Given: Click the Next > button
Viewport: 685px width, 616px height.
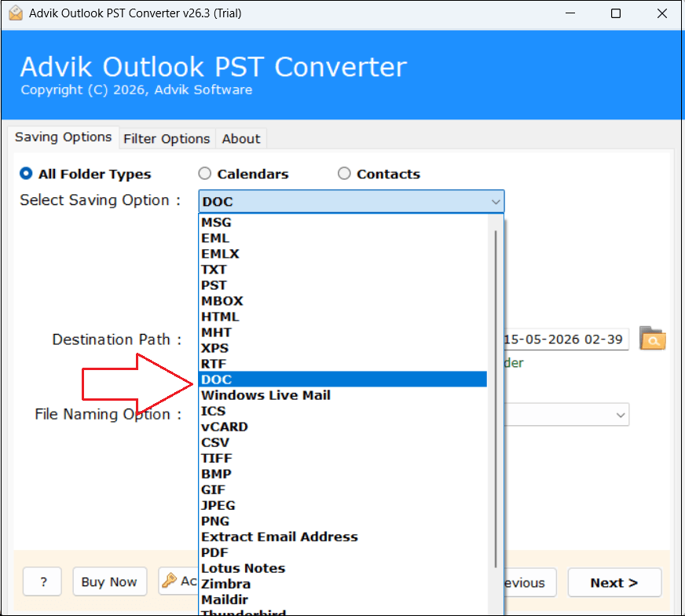Looking at the screenshot, I should 614,582.
